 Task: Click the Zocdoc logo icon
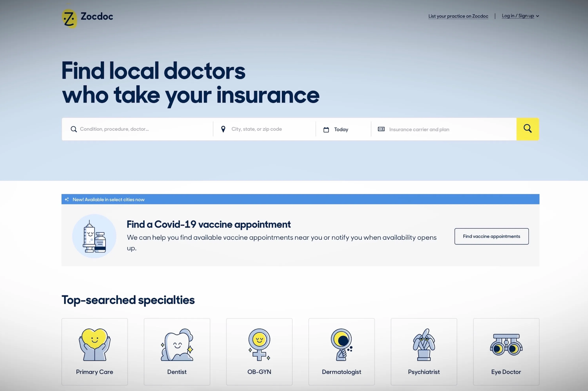(x=69, y=18)
